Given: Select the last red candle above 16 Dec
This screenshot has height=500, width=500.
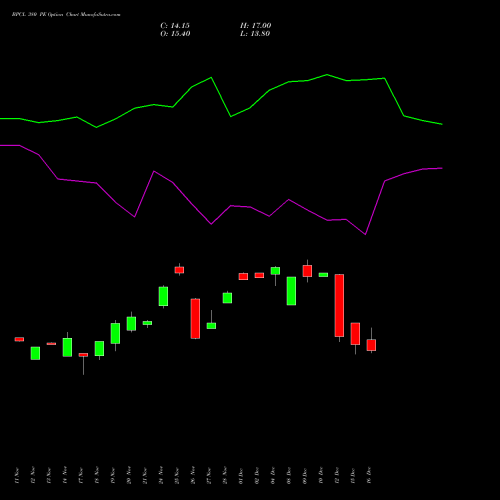Looking at the screenshot, I should (371, 345).
